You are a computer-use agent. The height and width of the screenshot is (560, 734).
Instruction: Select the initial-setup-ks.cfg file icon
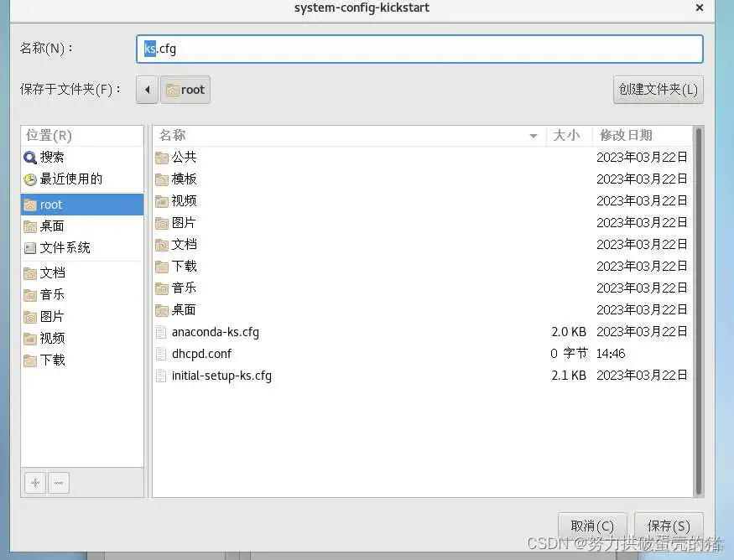pyautogui.click(x=161, y=376)
